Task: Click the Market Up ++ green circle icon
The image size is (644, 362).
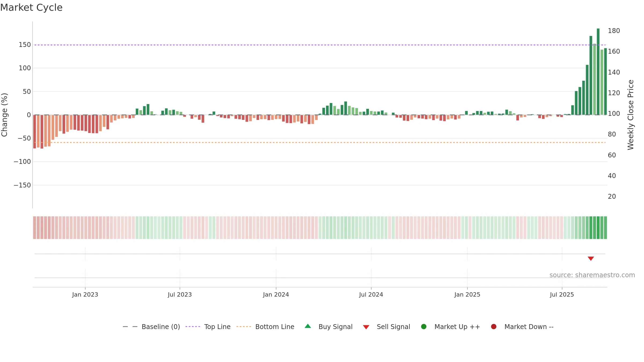Action: (x=424, y=327)
